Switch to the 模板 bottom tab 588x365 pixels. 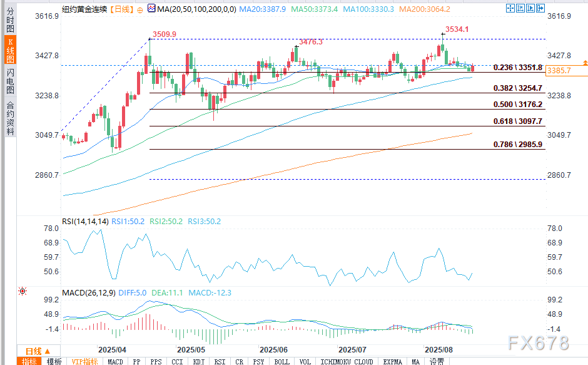tap(54, 361)
